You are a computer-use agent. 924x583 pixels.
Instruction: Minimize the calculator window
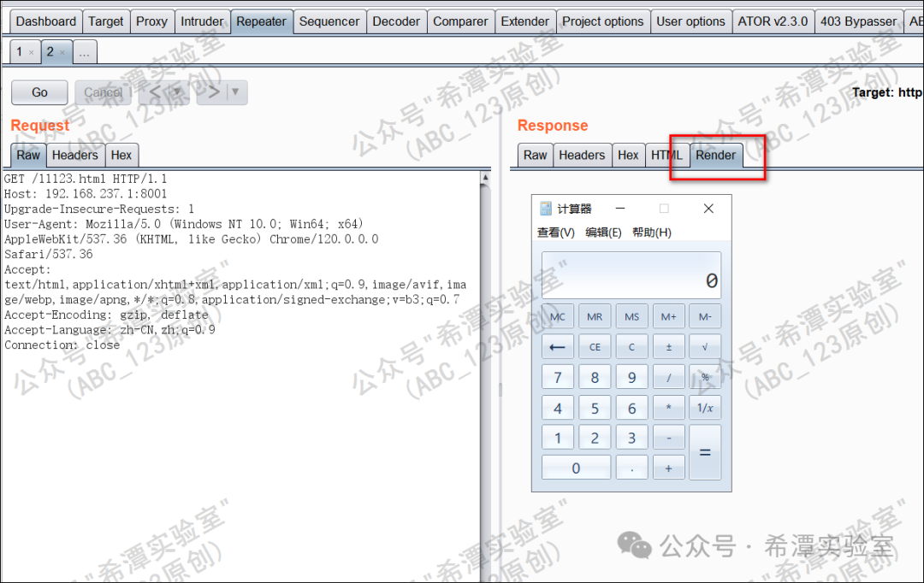click(620, 209)
